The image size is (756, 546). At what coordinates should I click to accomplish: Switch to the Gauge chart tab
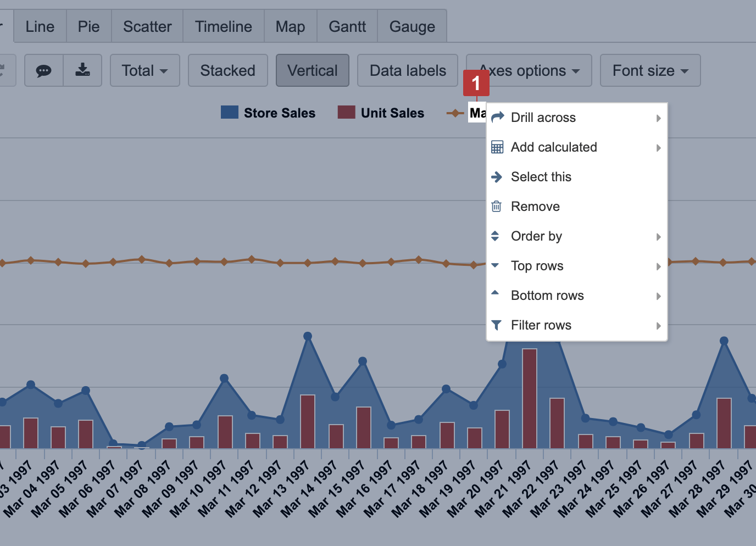(x=412, y=26)
